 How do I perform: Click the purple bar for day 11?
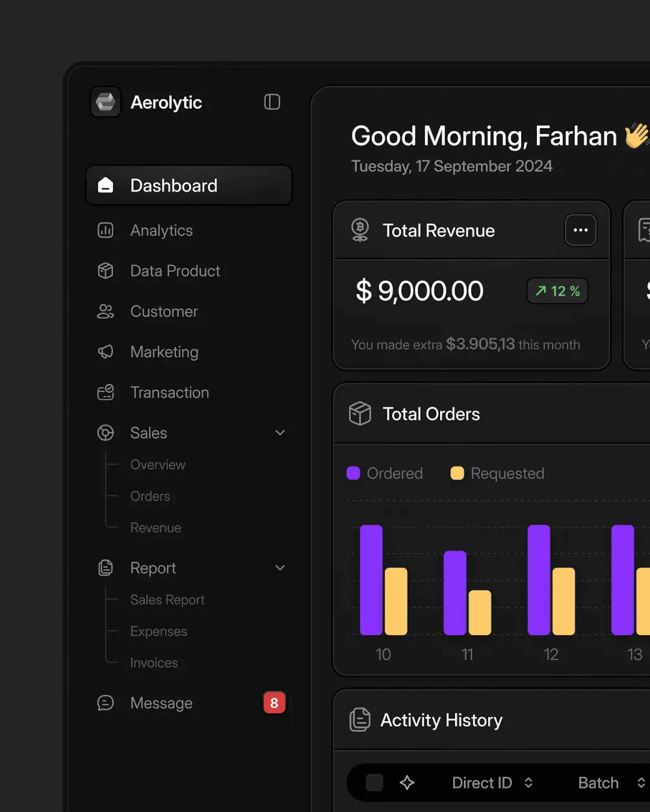[x=455, y=593]
